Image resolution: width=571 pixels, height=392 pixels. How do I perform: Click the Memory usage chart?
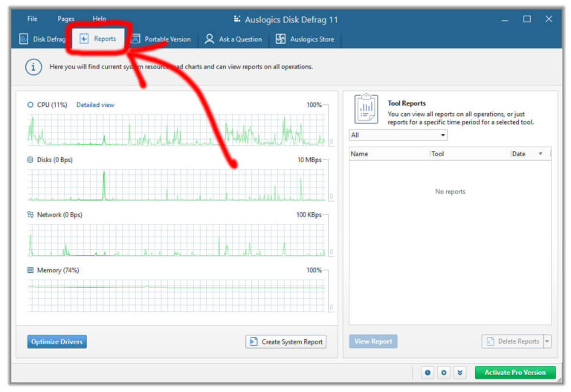click(x=177, y=295)
